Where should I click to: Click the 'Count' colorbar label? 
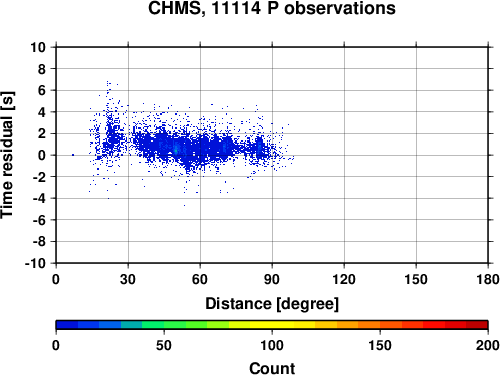[272, 368]
